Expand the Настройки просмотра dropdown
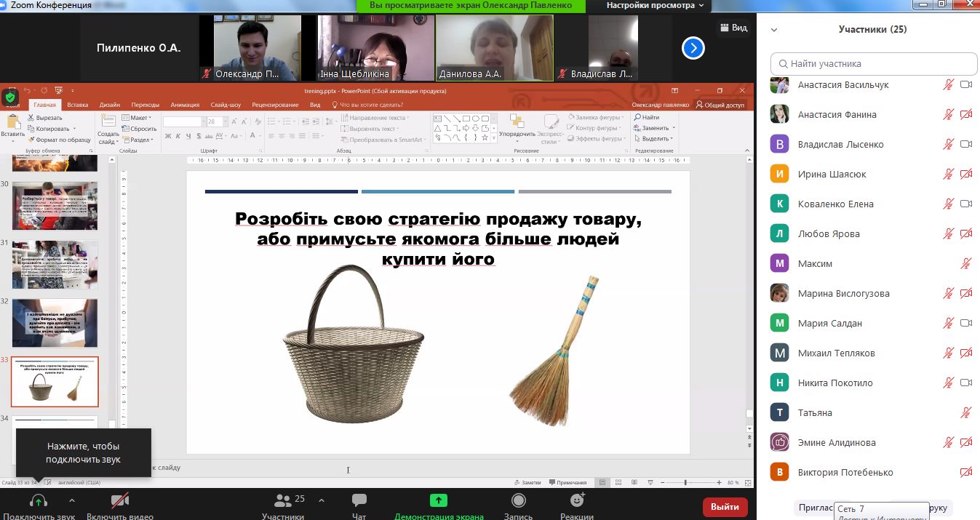The image size is (980, 520). coord(655,5)
